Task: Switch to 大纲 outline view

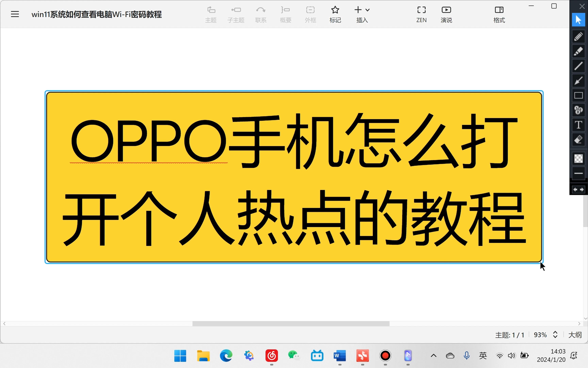Action: [575, 335]
